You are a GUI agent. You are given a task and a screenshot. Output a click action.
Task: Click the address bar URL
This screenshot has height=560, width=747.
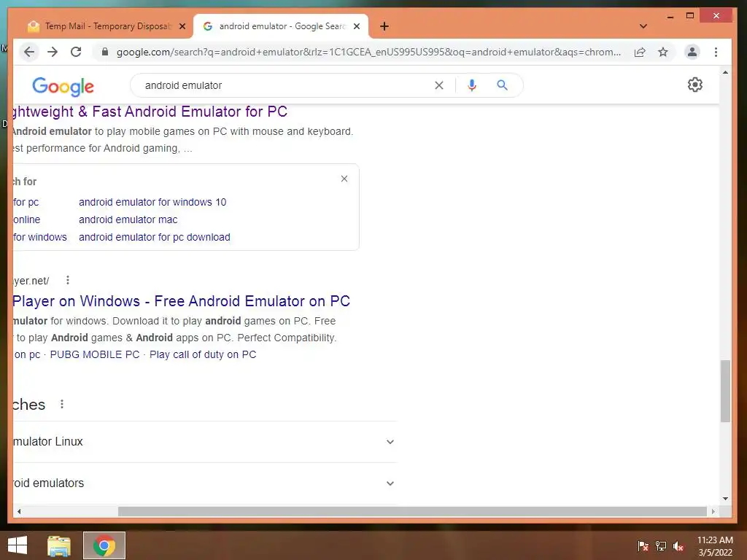(x=368, y=52)
